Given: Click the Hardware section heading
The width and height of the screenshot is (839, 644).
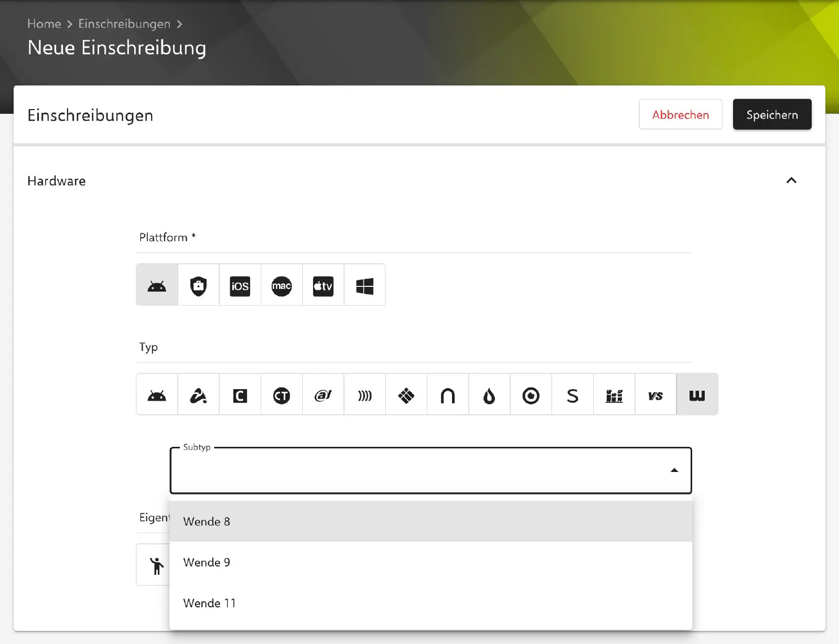Looking at the screenshot, I should click(57, 181).
